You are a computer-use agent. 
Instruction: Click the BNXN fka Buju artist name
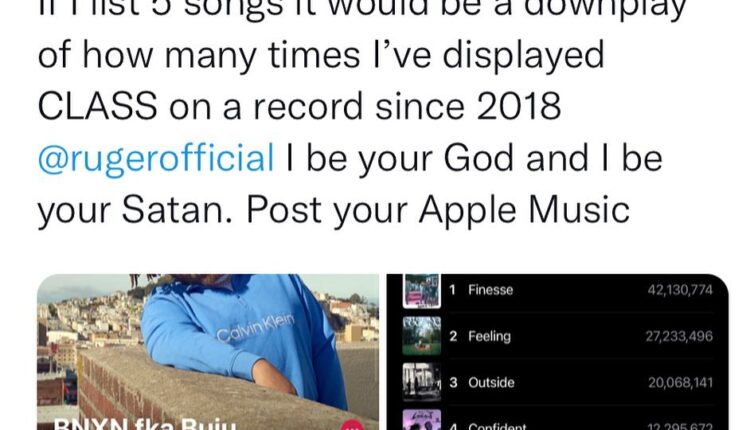[x=145, y=424]
